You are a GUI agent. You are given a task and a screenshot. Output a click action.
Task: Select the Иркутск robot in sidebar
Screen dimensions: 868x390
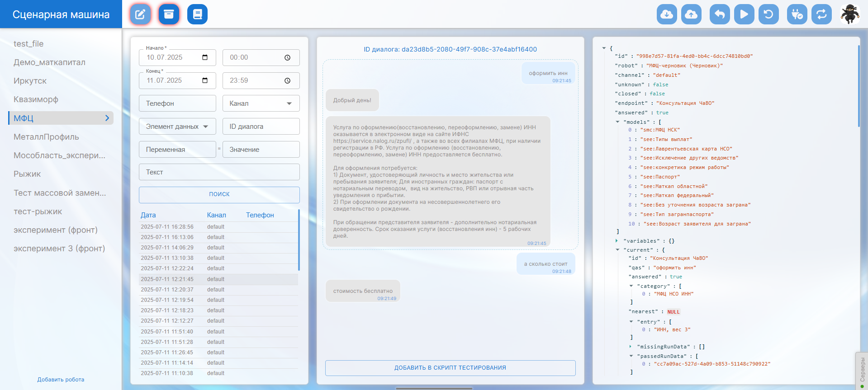pos(30,81)
